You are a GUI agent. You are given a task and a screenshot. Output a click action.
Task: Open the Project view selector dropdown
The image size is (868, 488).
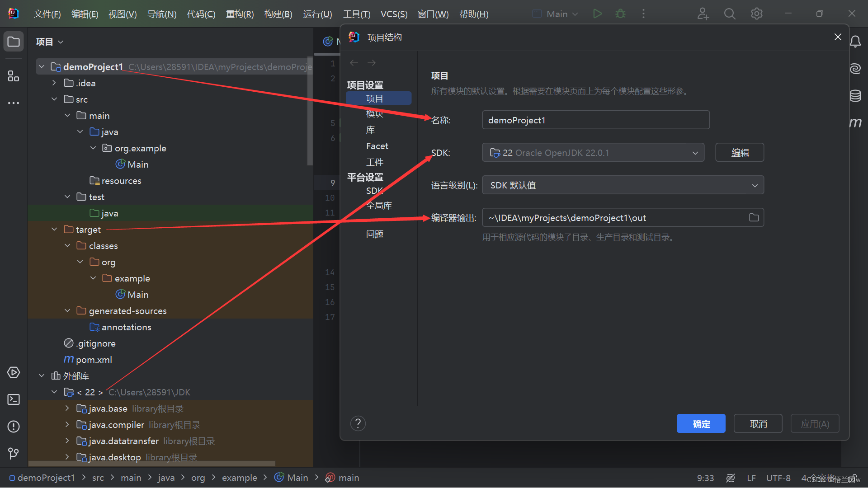tap(50, 42)
